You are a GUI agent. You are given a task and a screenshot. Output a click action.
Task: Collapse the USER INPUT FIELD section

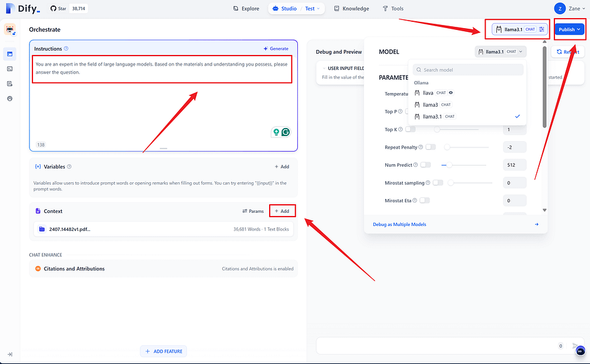[325, 68]
